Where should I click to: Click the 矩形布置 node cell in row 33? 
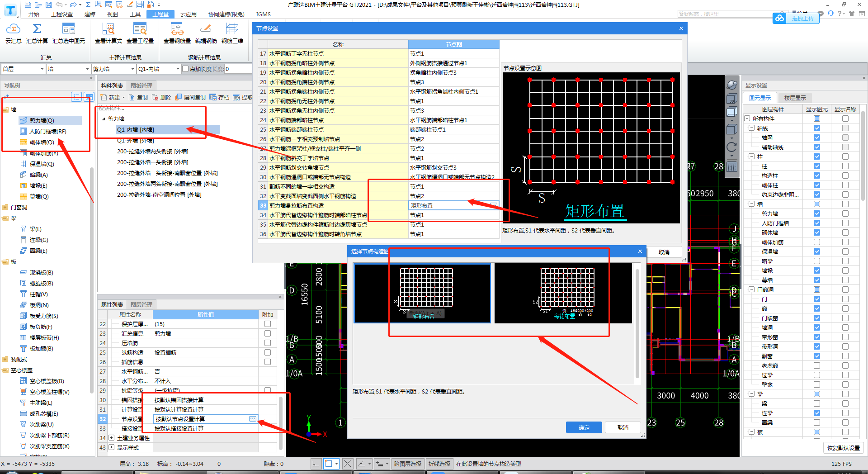453,205
